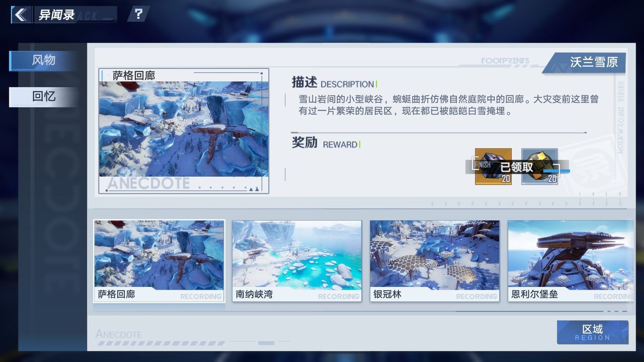Image resolution: width=644 pixels, height=362 pixels.
Task: Click the gold cube reward icon
Action: (540, 166)
